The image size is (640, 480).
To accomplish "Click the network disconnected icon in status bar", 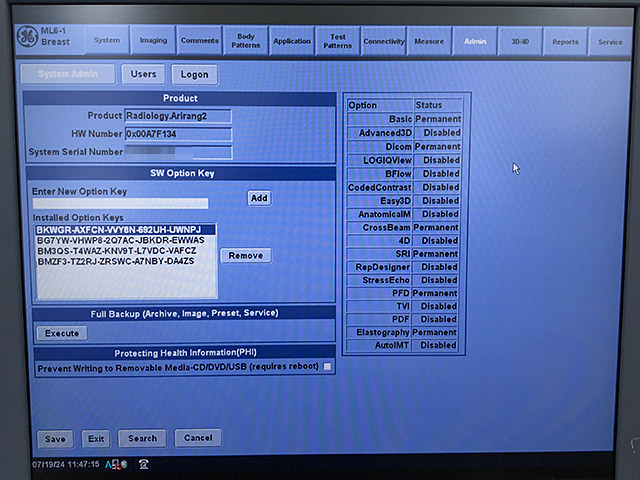I will coord(116,464).
